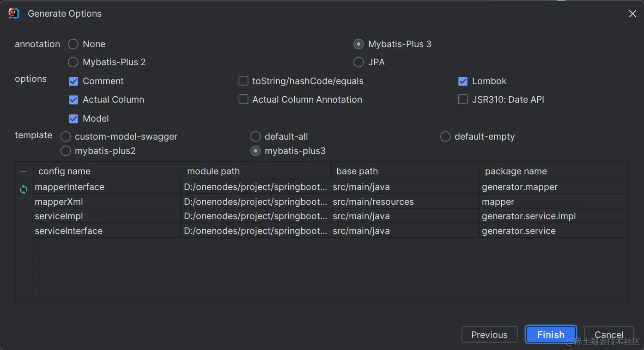The image size is (644, 350).
Task: Choose default-all template
Action: click(x=255, y=136)
